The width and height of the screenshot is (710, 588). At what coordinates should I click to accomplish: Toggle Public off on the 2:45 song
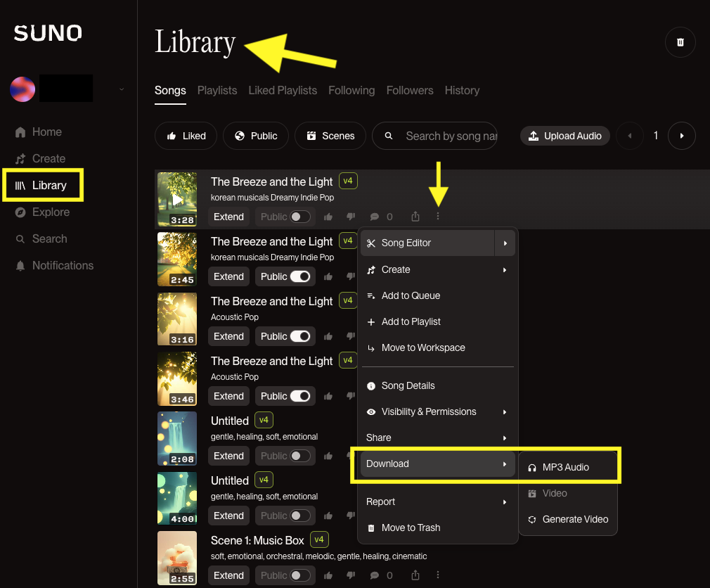(x=300, y=276)
